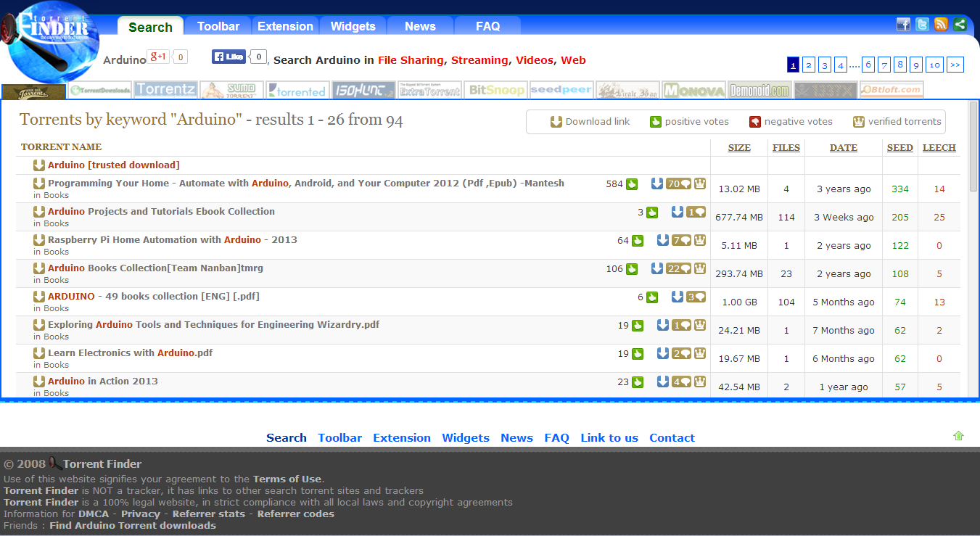The image size is (980, 536).
Task: Click download icon left of Arduino in Action 2013
Action: (x=39, y=382)
